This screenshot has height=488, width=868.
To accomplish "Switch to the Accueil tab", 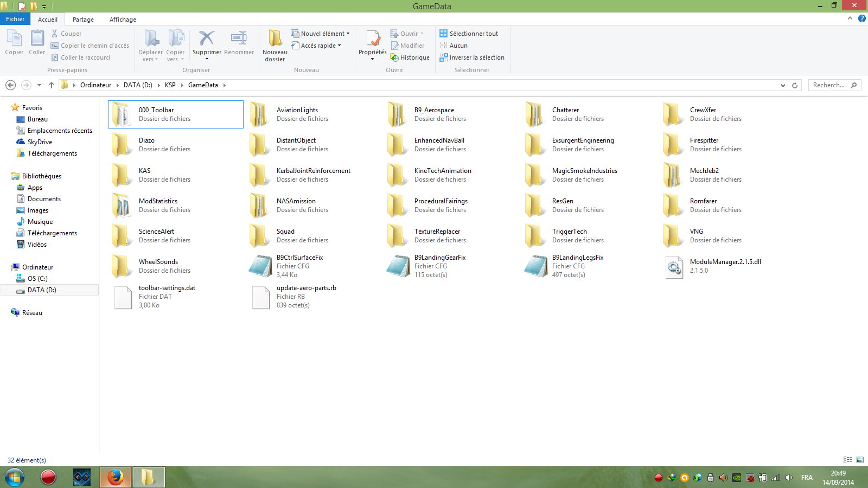I will point(48,20).
